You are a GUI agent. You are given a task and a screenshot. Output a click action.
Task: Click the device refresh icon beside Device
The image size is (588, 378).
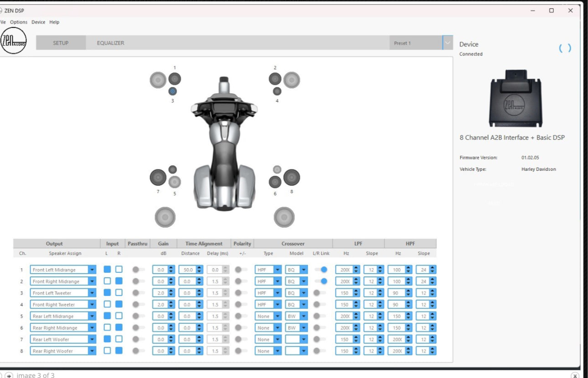pyautogui.click(x=565, y=48)
